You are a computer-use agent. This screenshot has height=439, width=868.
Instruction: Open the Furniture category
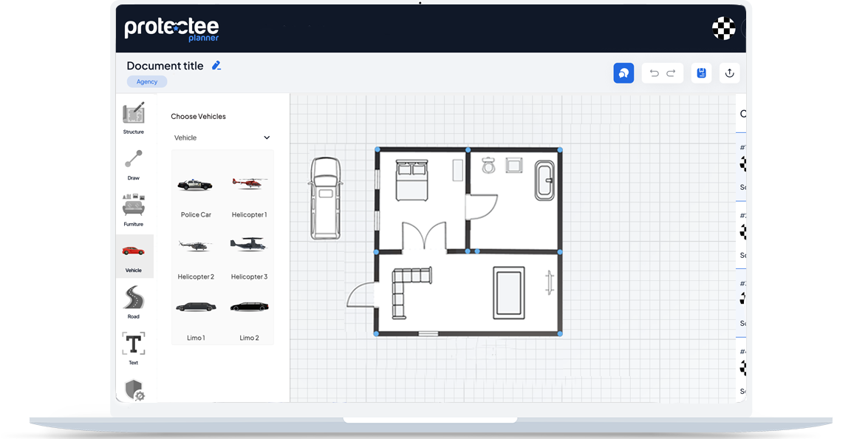[x=134, y=208]
